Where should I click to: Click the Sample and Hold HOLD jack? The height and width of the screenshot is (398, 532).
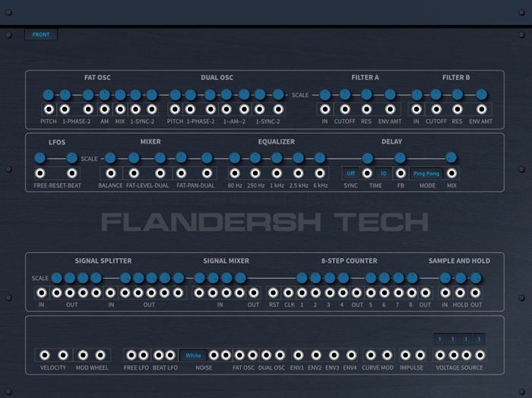(x=460, y=292)
